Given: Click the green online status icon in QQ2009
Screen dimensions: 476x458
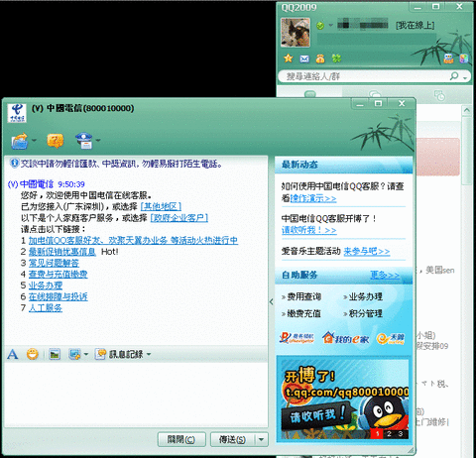Looking at the screenshot, I should coord(320,26).
